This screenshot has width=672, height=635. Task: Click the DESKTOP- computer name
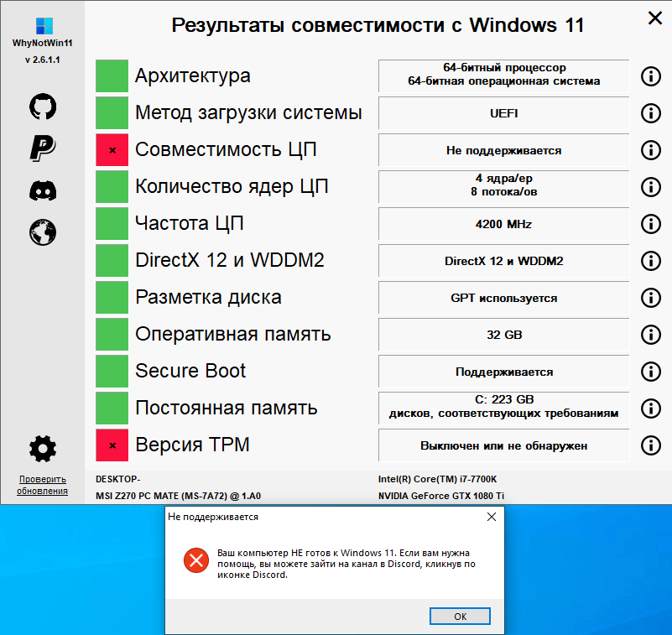point(117,479)
